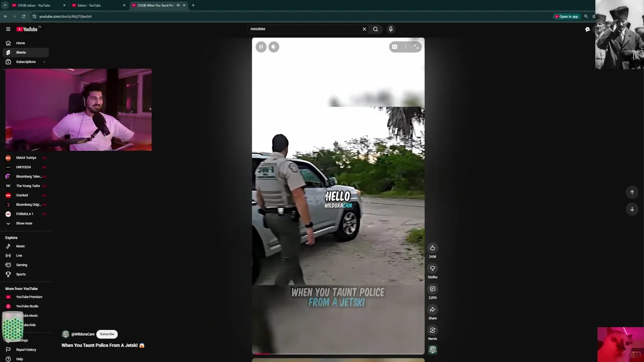Open Gaming under Explore
This screenshot has height=362, width=644.
coord(26,265)
